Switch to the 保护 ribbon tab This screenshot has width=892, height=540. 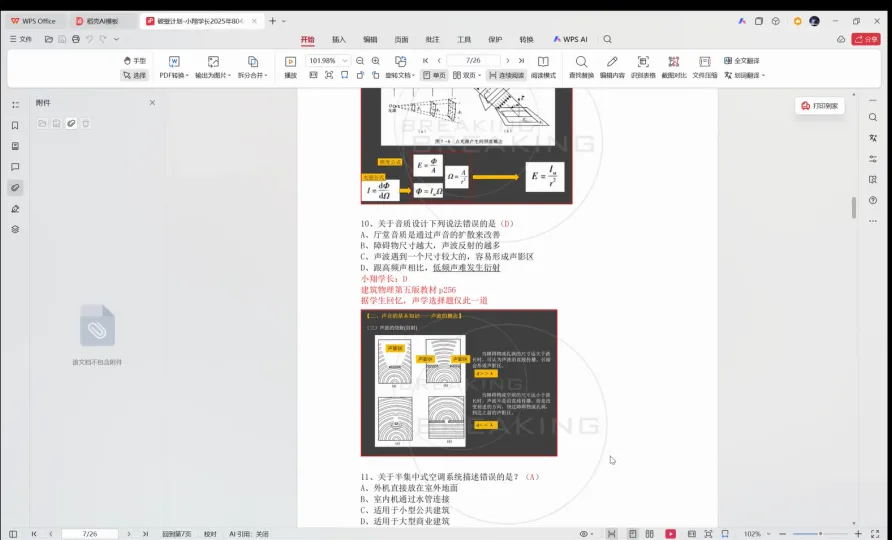(x=495, y=39)
